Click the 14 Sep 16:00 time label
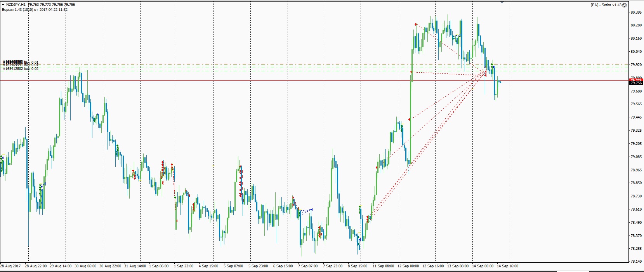The image size is (644, 272). coord(508,266)
